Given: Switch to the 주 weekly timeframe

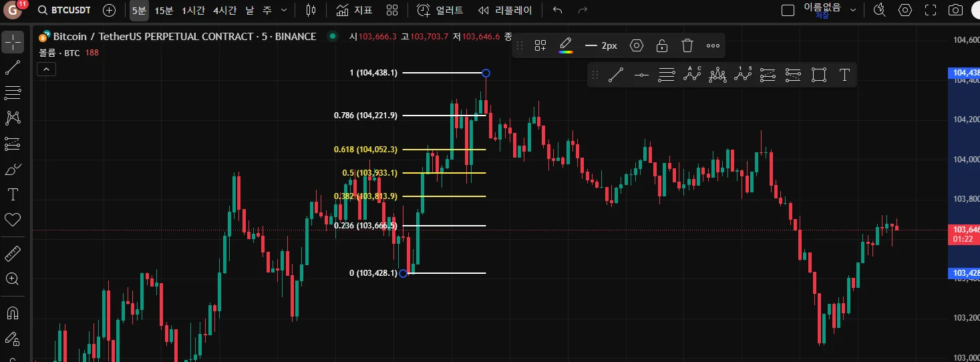Looking at the screenshot, I should pos(267,10).
